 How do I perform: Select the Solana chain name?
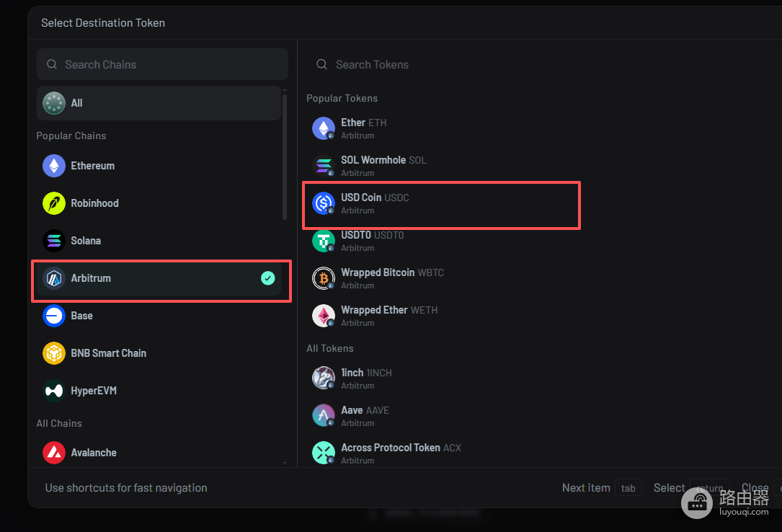[86, 241]
